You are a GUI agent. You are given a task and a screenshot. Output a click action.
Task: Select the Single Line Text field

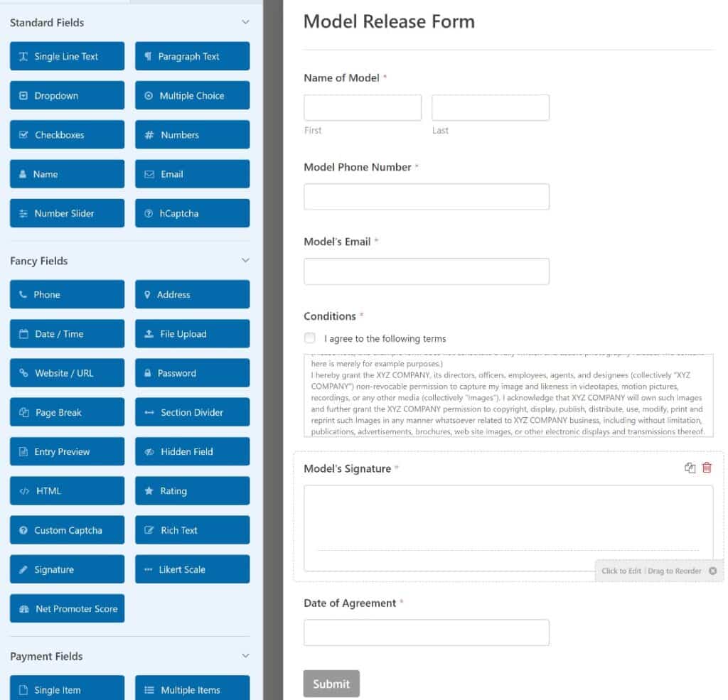(x=67, y=56)
